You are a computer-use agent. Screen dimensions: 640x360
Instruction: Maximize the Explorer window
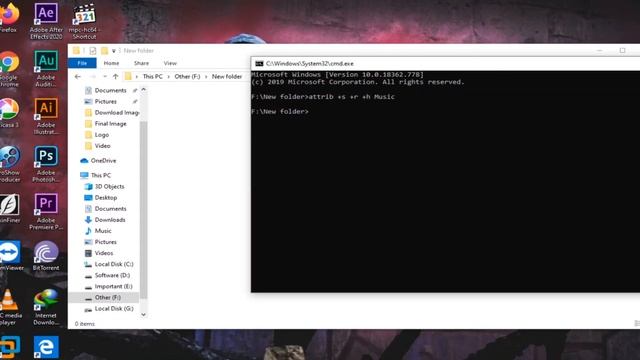point(622,51)
